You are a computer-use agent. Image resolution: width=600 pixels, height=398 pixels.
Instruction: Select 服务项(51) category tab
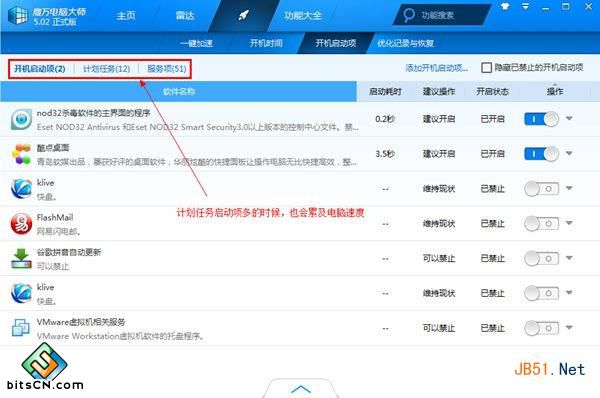pos(166,69)
